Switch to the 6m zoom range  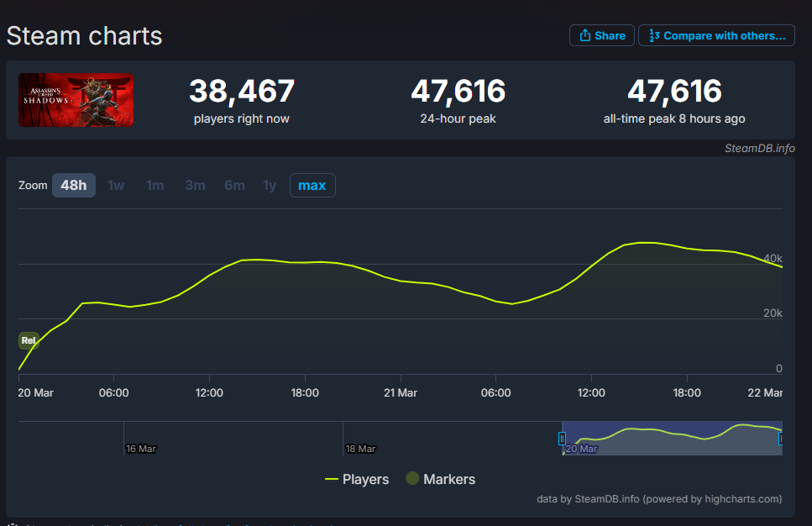[x=234, y=185]
